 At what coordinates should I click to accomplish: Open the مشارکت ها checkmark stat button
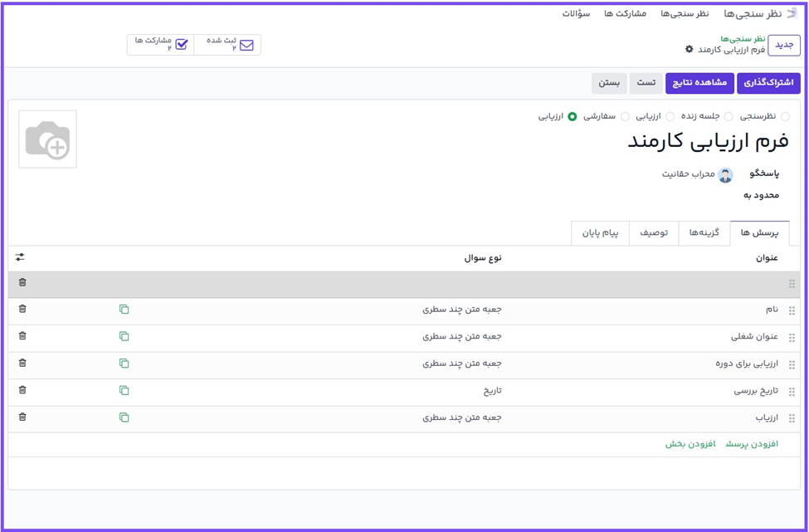[x=160, y=45]
